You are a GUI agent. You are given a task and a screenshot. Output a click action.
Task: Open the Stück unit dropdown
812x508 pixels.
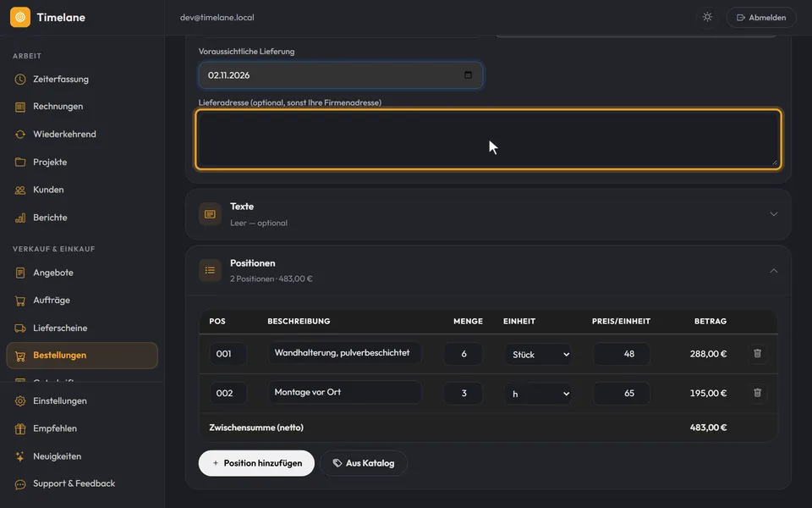(538, 355)
